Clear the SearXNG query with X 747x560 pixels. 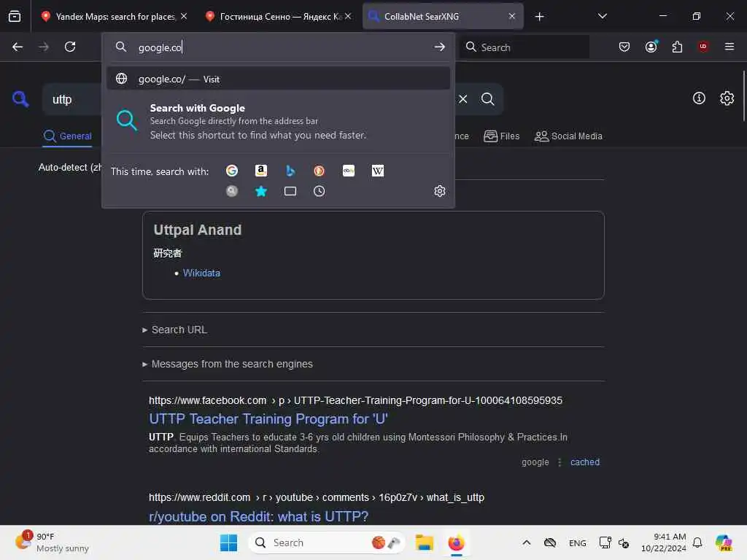coord(462,99)
